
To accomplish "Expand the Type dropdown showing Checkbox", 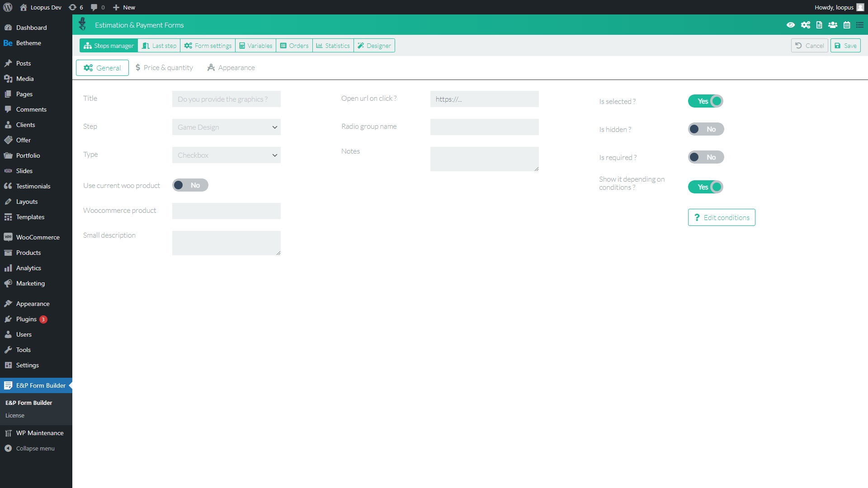I will point(226,155).
